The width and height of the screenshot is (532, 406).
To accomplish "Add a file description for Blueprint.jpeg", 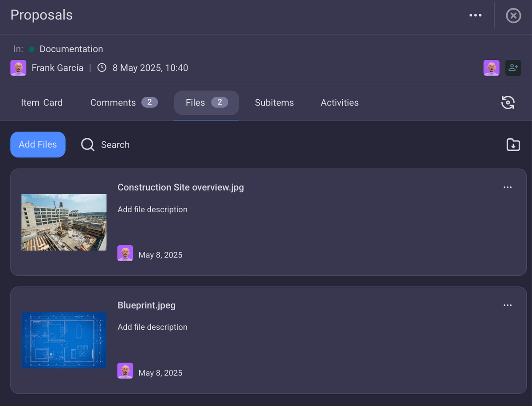I will point(153,327).
